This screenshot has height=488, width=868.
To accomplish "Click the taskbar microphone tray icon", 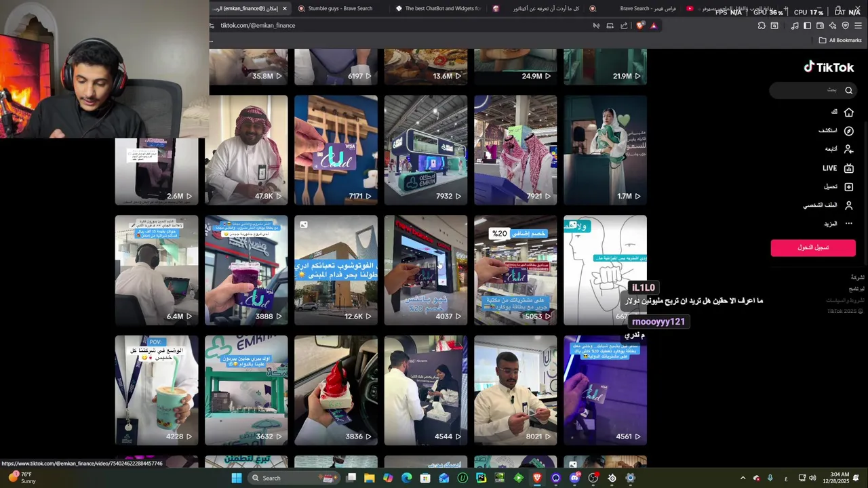I will click(x=770, y=478).
